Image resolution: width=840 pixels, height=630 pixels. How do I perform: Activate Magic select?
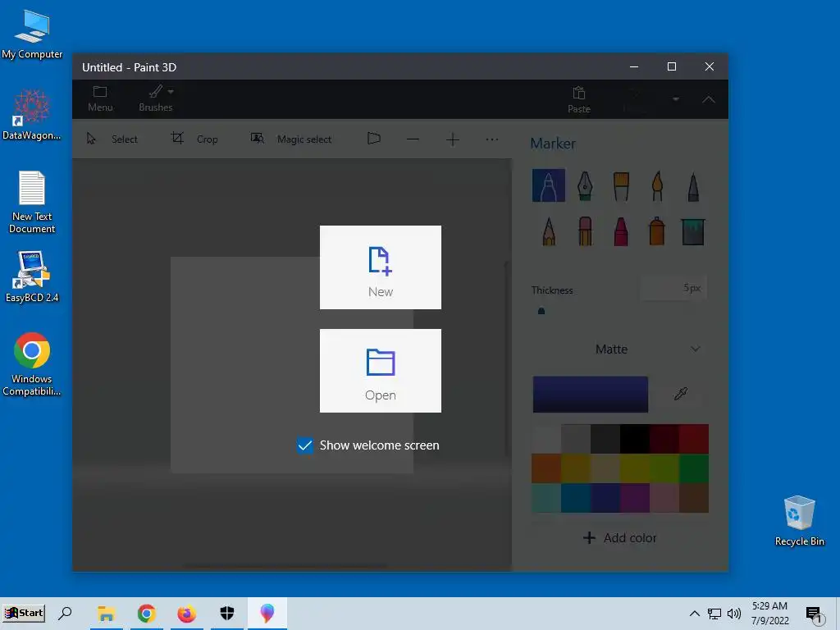pyautogui.click(x=291, y=139)
